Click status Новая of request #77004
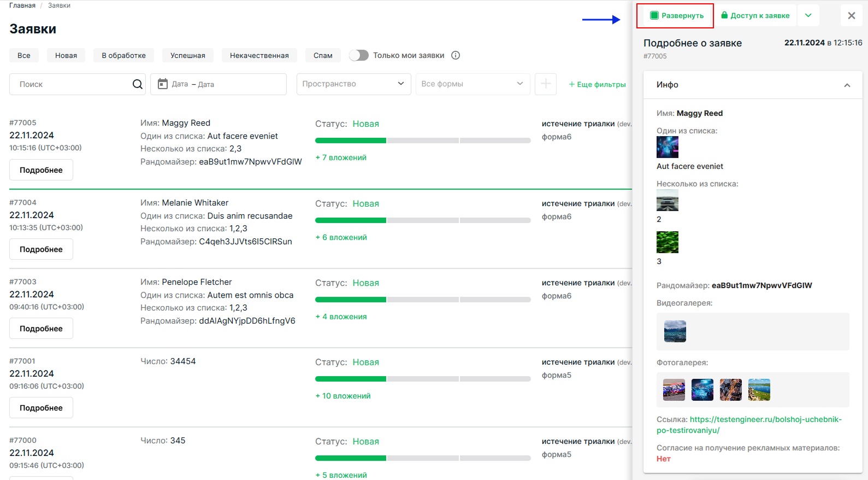 (x=365, y=203)
